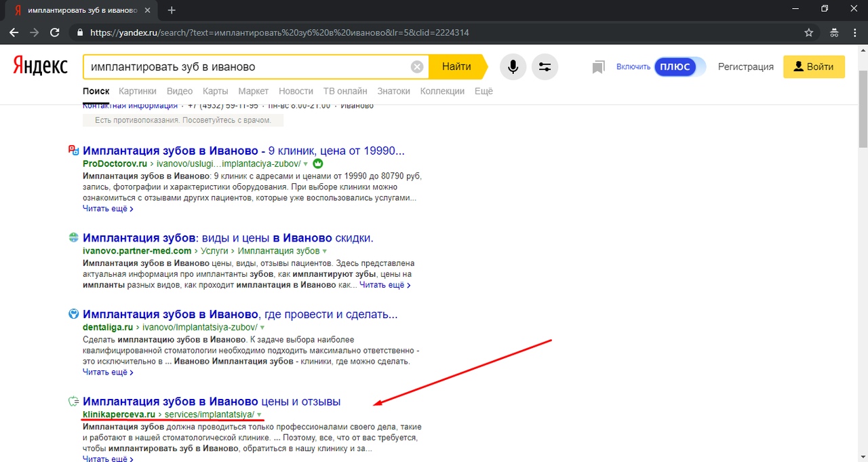This screenshot has width=868, height=462.
Task: Expand Читать ещё under dentaliga snippet
Action: point(108,372)
